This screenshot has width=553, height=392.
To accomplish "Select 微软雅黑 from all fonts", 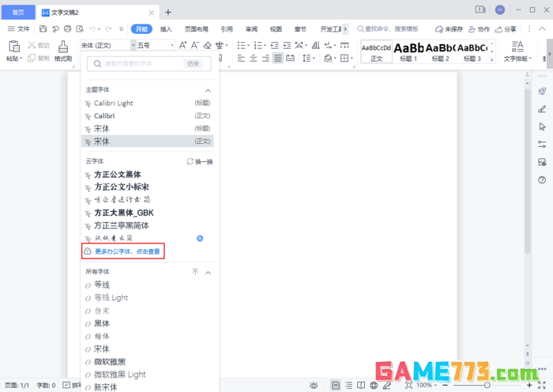I will pos(148,362).
